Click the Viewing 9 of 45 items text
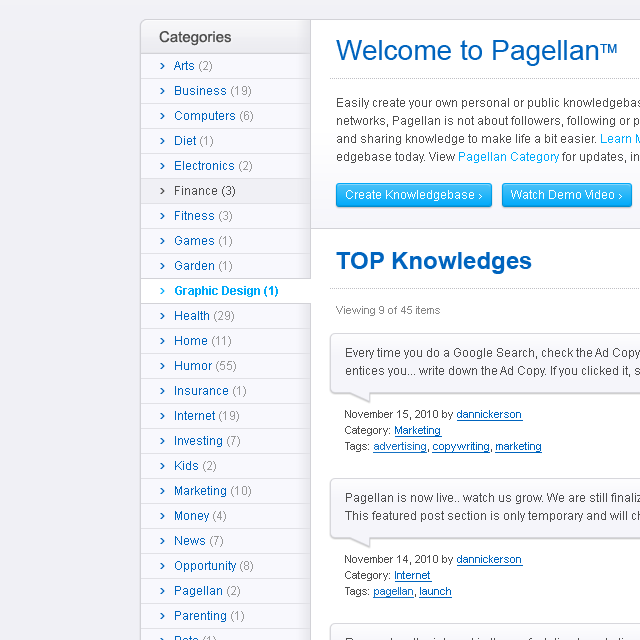640x640 pixels. (x=388, y=310)
